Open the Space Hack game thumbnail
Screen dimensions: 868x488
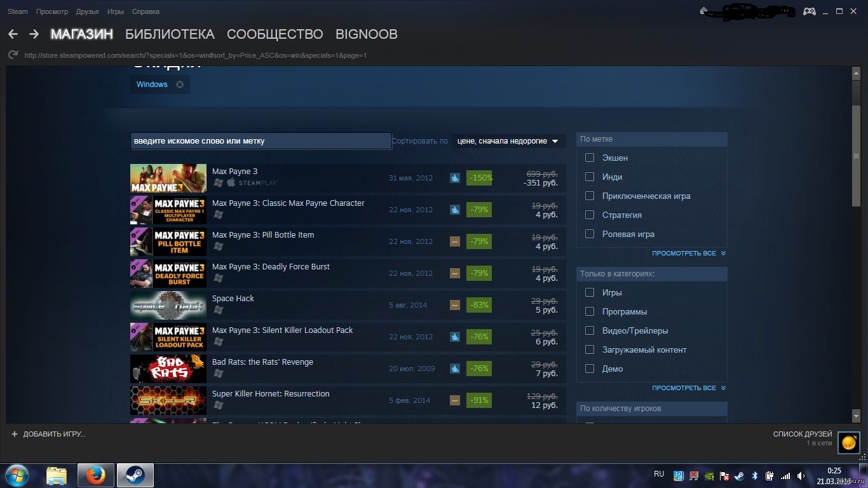tap(168, 306)
